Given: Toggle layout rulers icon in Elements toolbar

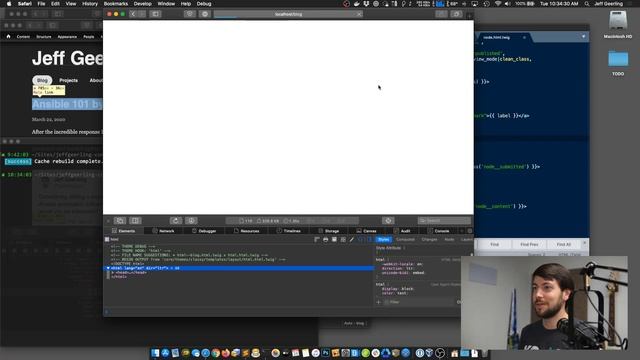Looking at the screenshot, I should [317, 240].
